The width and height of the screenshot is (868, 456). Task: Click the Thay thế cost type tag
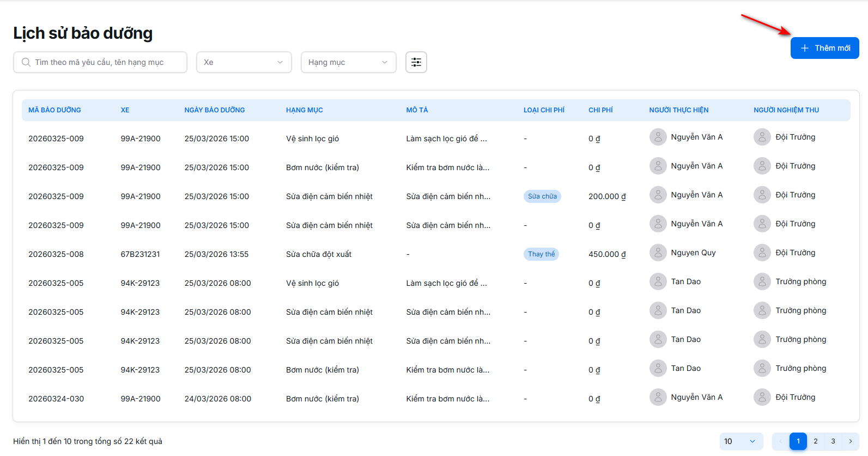coord(541,254)
